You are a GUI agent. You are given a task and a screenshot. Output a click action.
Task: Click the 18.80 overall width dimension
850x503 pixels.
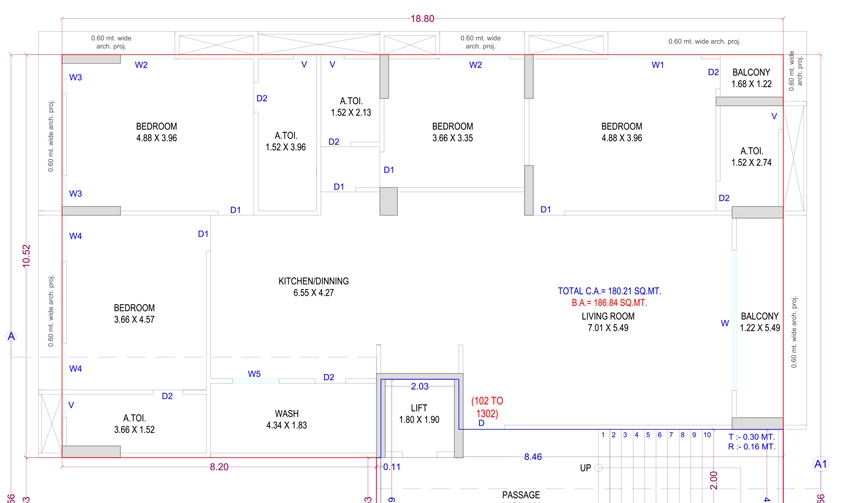422,18
